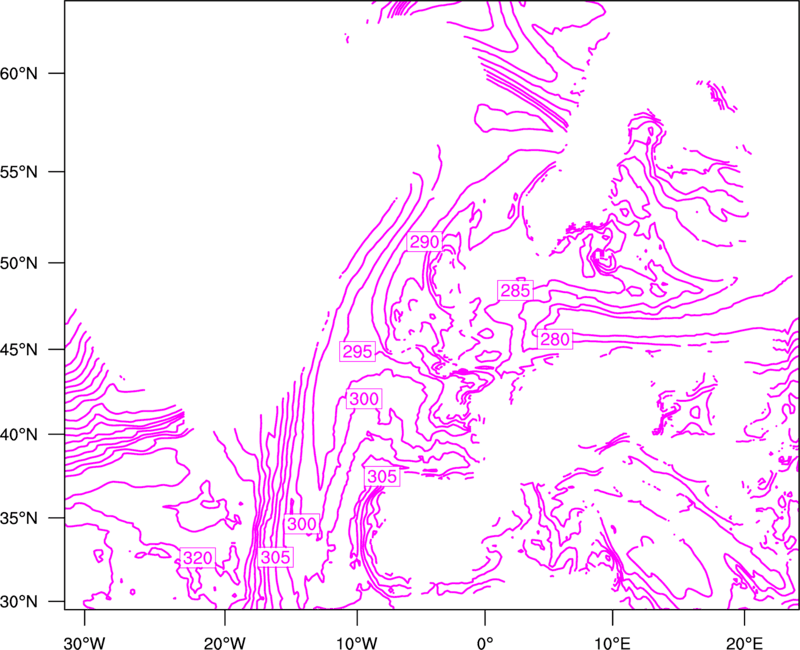Click the 55°N latitude axis label

pos(19,172)
